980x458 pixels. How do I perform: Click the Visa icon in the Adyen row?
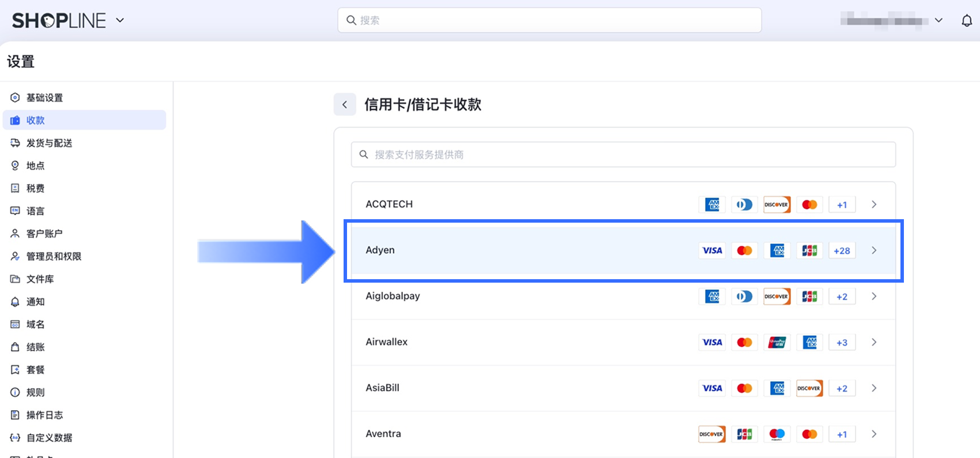[712, 250]
